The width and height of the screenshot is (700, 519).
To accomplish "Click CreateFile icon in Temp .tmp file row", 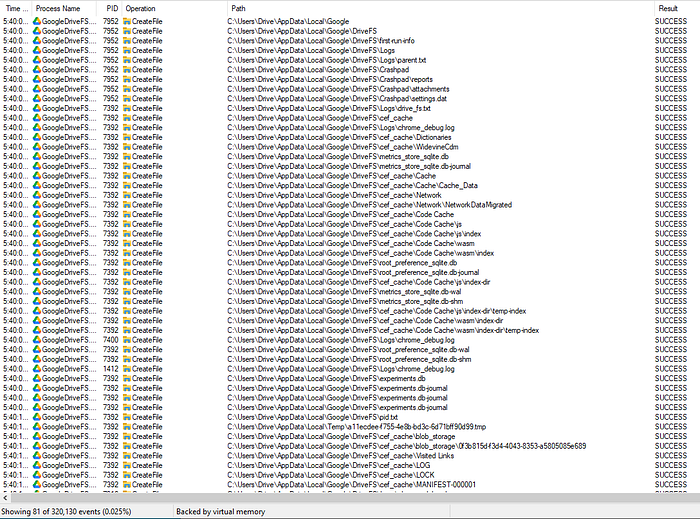I will 127,427.
